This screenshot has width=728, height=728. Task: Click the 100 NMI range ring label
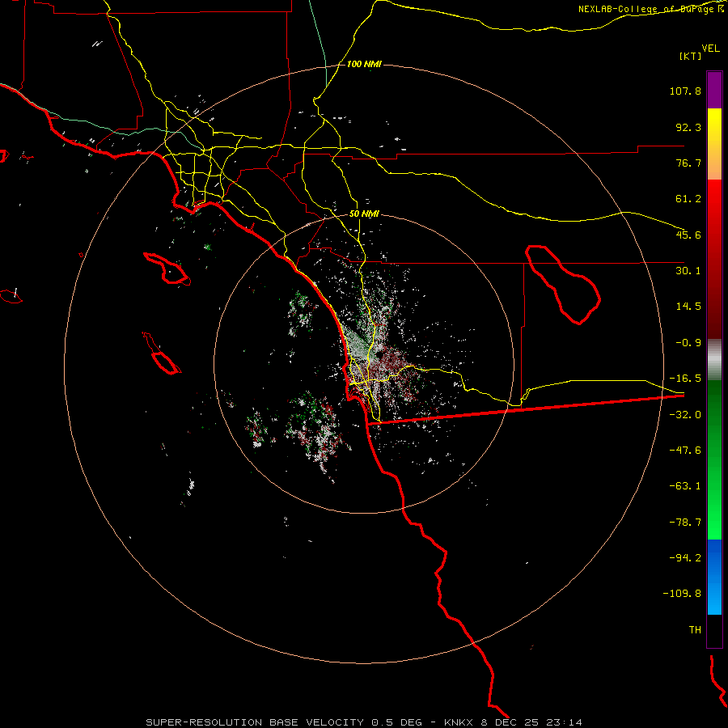tap(364, 64)
